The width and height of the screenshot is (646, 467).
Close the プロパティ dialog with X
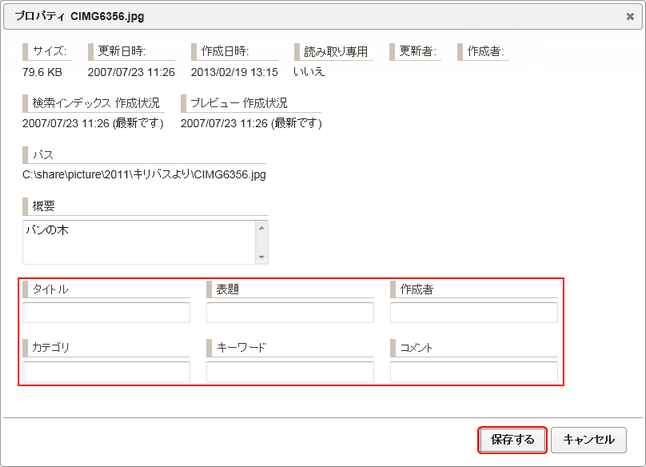pos(630,16)
